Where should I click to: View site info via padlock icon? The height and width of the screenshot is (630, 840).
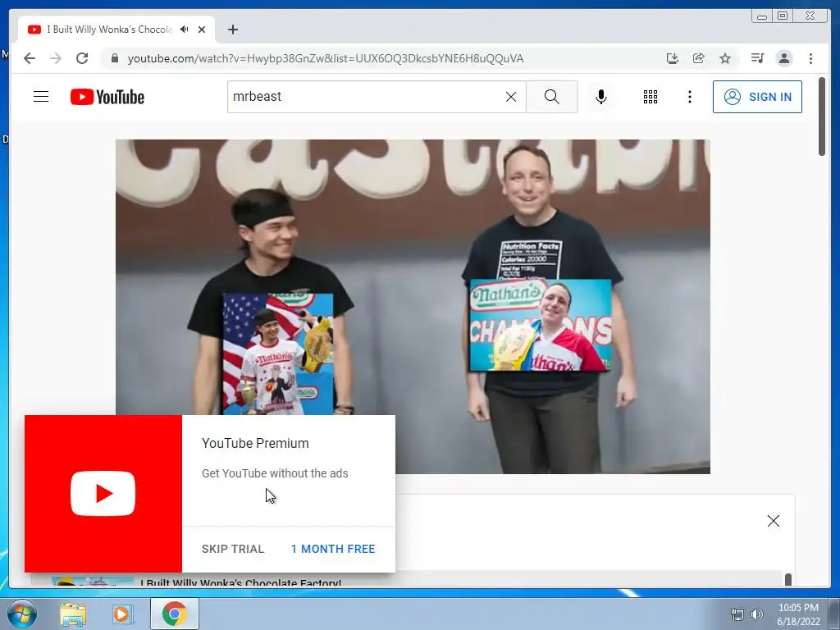tap(114, 58)
